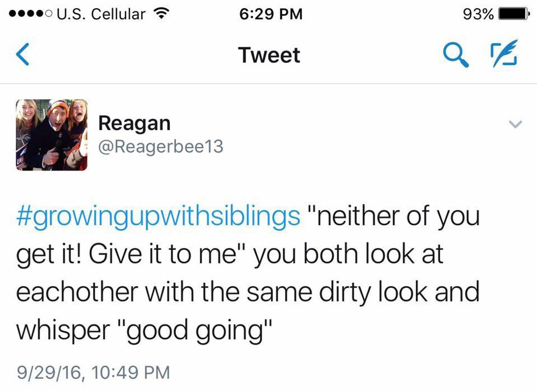Open Reagan's profile picture
This screenshot has width=537, height=392.
tap(52, 135)
